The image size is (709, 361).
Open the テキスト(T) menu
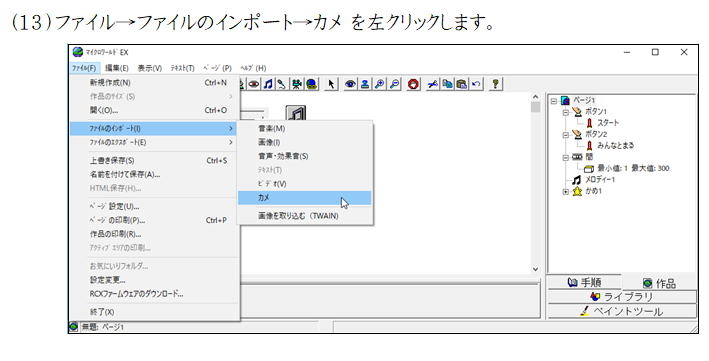pos(182,68)
